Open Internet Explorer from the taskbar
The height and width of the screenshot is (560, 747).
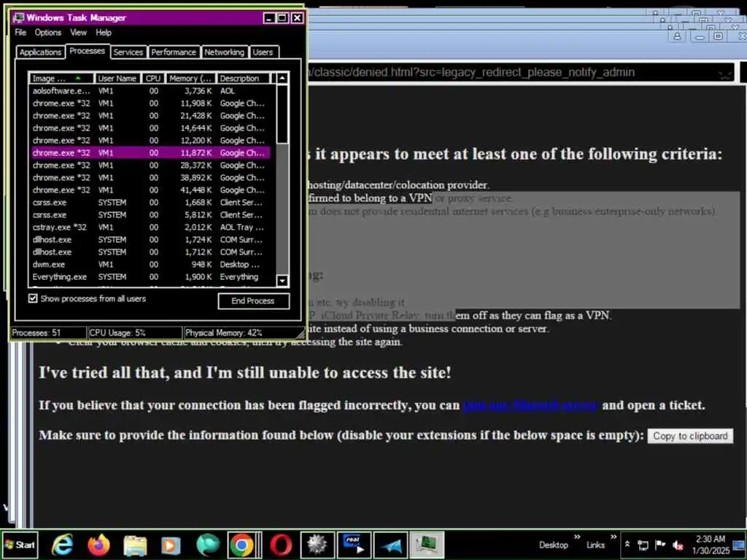63,545
